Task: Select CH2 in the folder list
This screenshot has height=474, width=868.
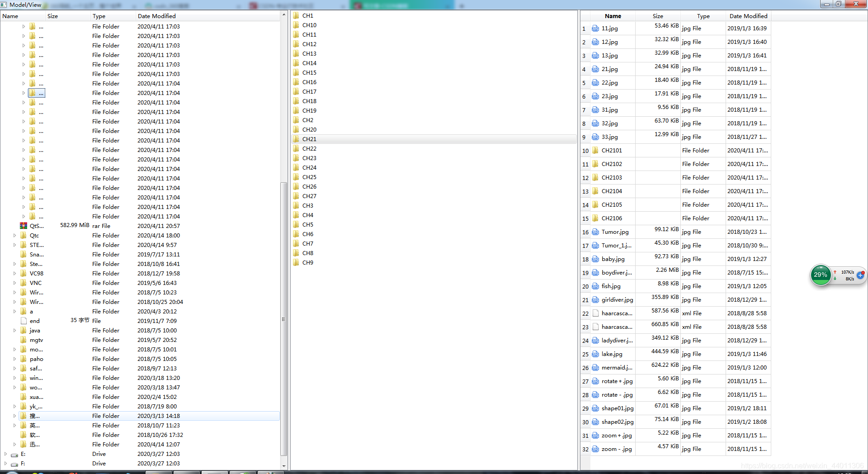Action: tap(307, 120)
